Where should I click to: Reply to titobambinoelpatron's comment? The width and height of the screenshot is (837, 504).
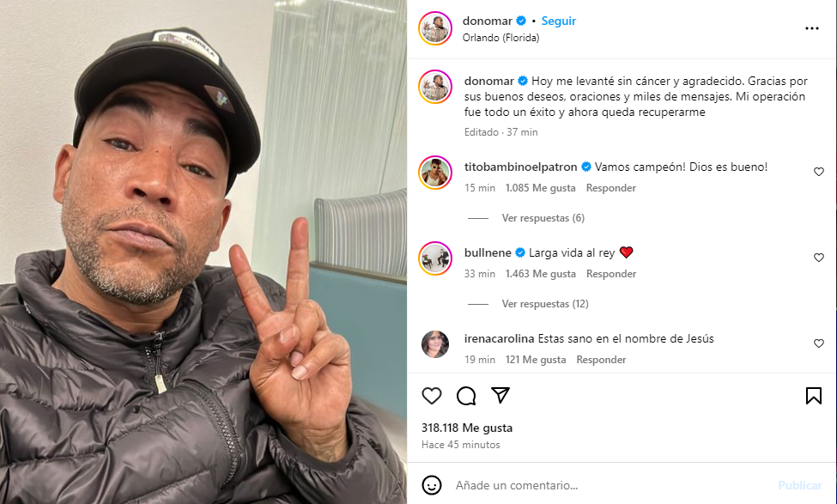[x=610, y=188]
